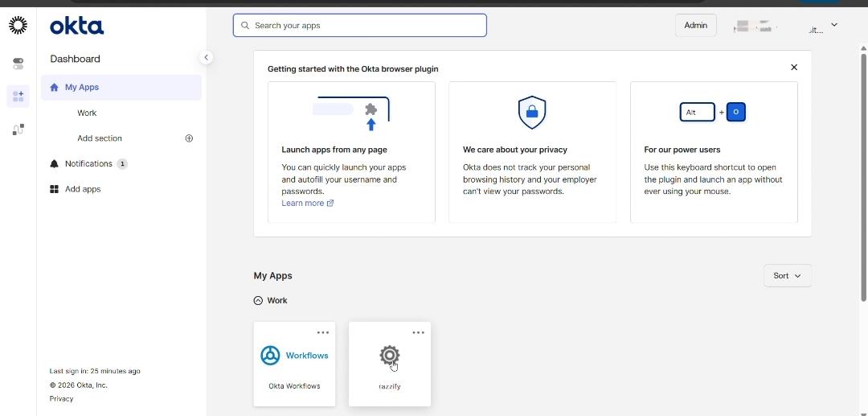Click the grid icon beside Add apps

(x=54, y=189)
